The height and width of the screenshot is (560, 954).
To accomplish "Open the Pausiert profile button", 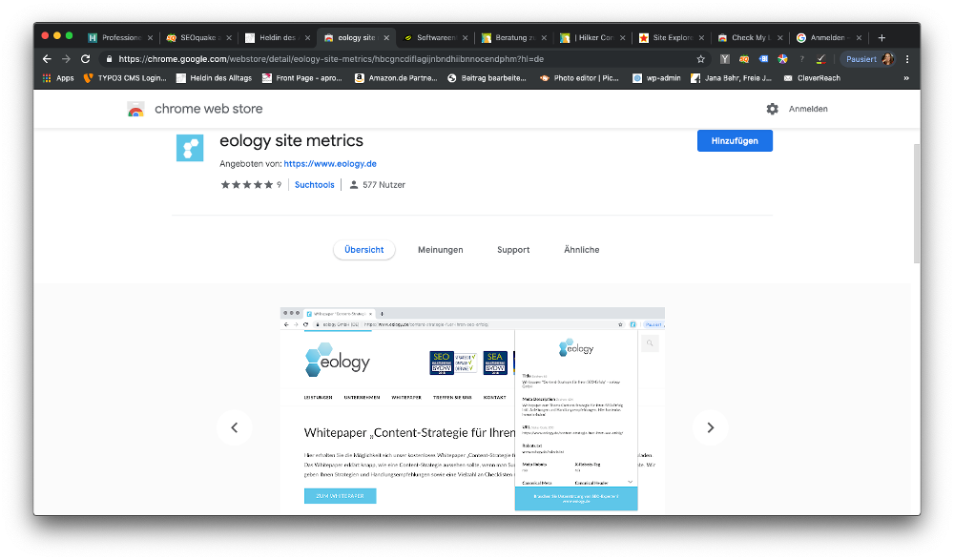I will coord(868,59).
